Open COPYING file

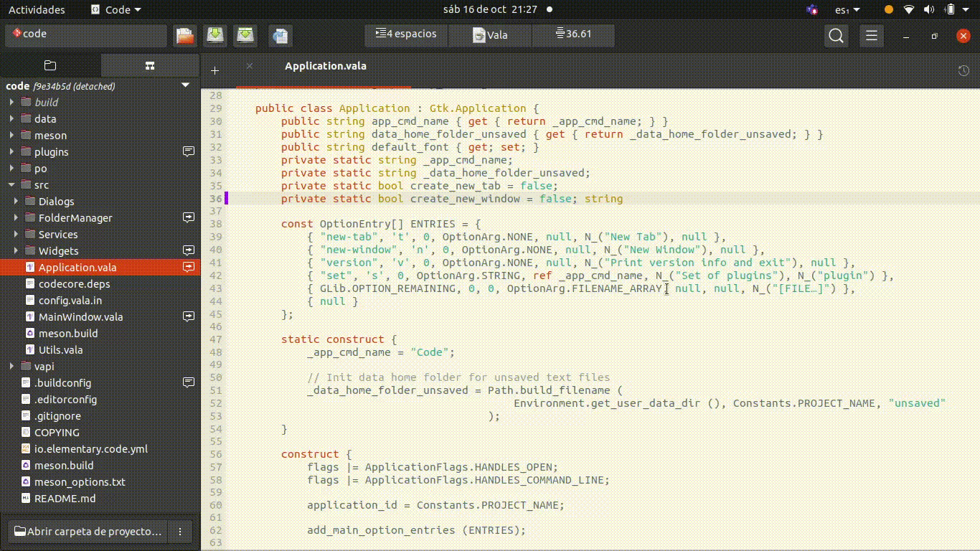100,432
